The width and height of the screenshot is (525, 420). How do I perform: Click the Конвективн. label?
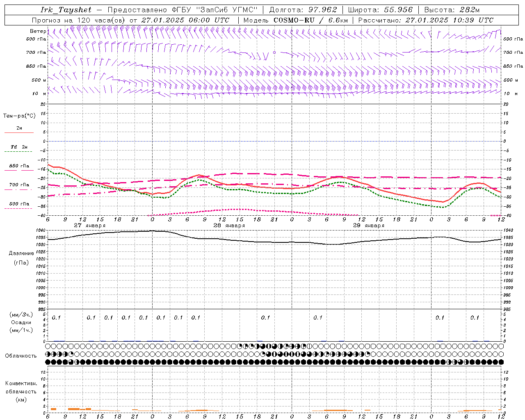[x=21, y=383]
